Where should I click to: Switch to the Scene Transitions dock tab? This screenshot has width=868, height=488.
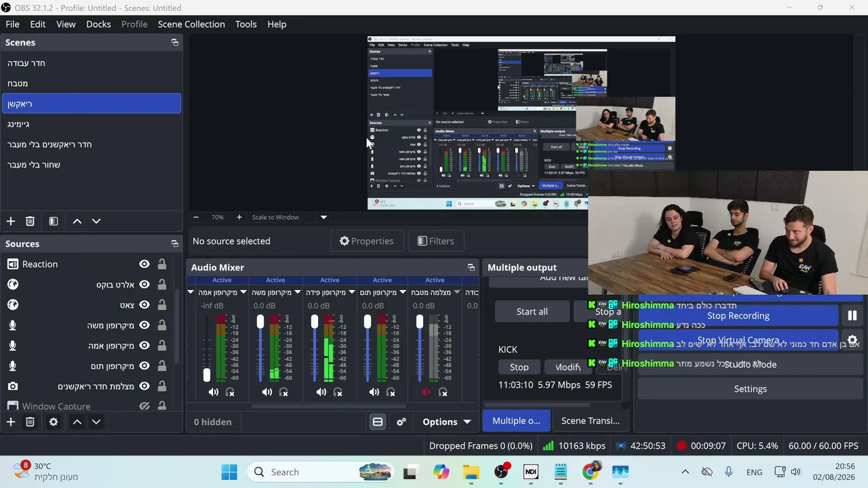(590, 421)
